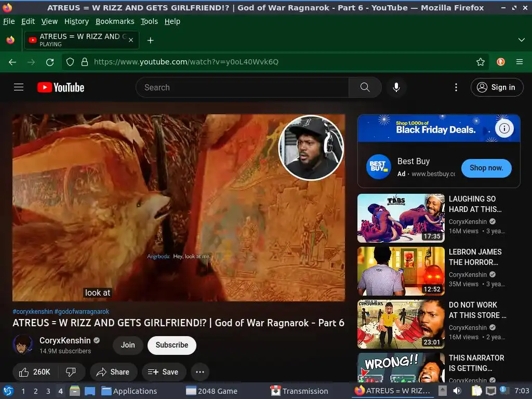
Task: Pause the playing video by clicking player
Action: click(179, 208)
